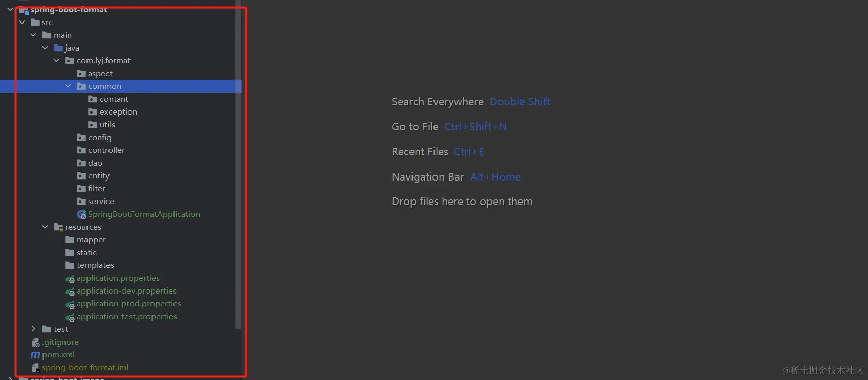Viewport: 868px width, 380px height.
Task: Collapse the common package node
Action: [x=68, y=86]
